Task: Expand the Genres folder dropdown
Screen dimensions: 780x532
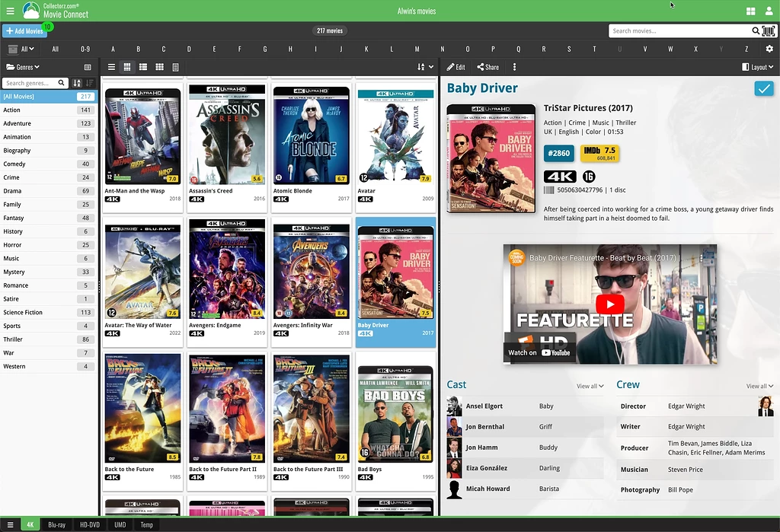Action: (23, 67)
